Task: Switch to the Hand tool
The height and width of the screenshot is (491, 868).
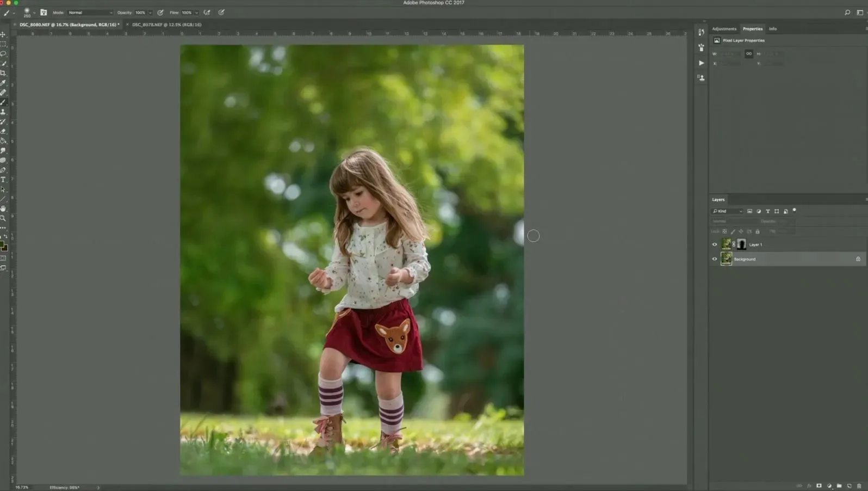Action: tap(3, 208)
